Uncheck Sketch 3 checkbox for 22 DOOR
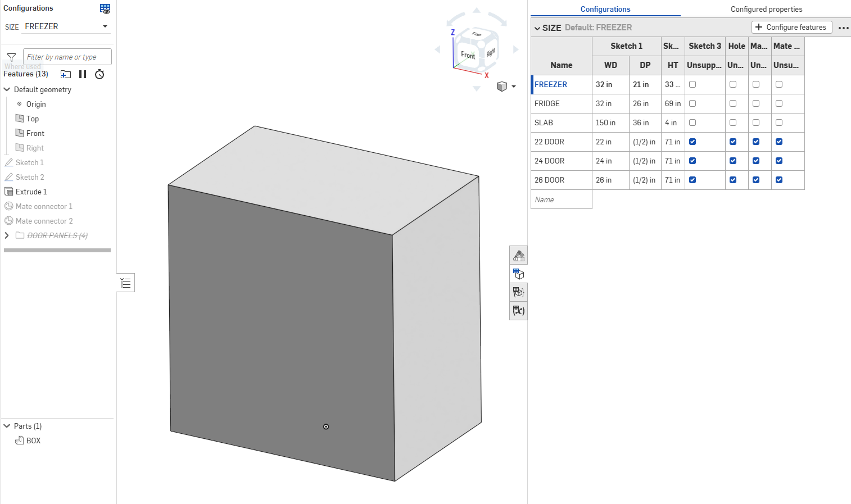This screenshot has width=851, height=504. pyautogui.click(x=692, y=142)
